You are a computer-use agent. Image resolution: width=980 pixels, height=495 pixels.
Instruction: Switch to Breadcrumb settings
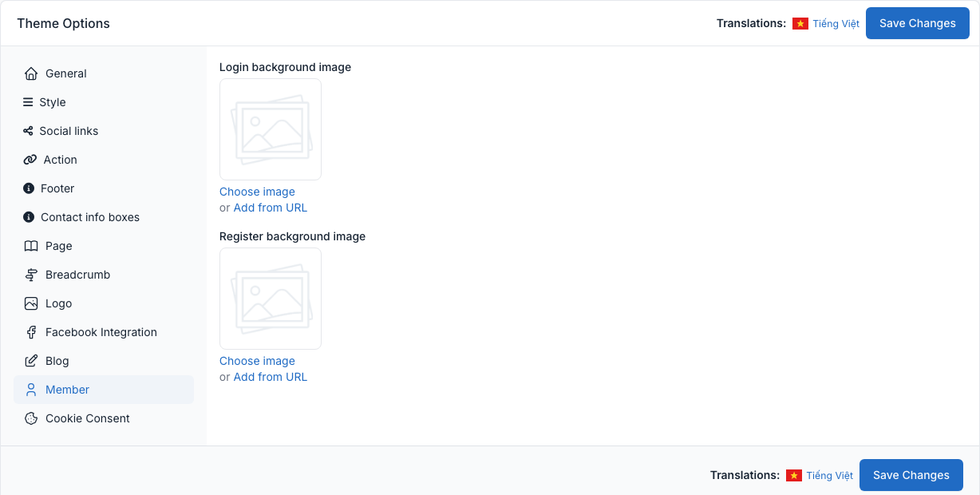coord(104,275)
